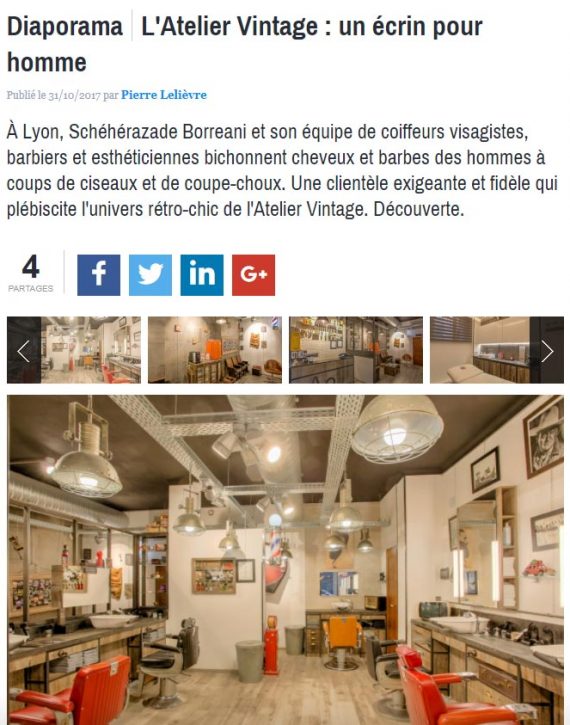Click the intro paragraph about Schéhérazade Borreani
Screen dimensions: 570x725
(x=282, y=171)
